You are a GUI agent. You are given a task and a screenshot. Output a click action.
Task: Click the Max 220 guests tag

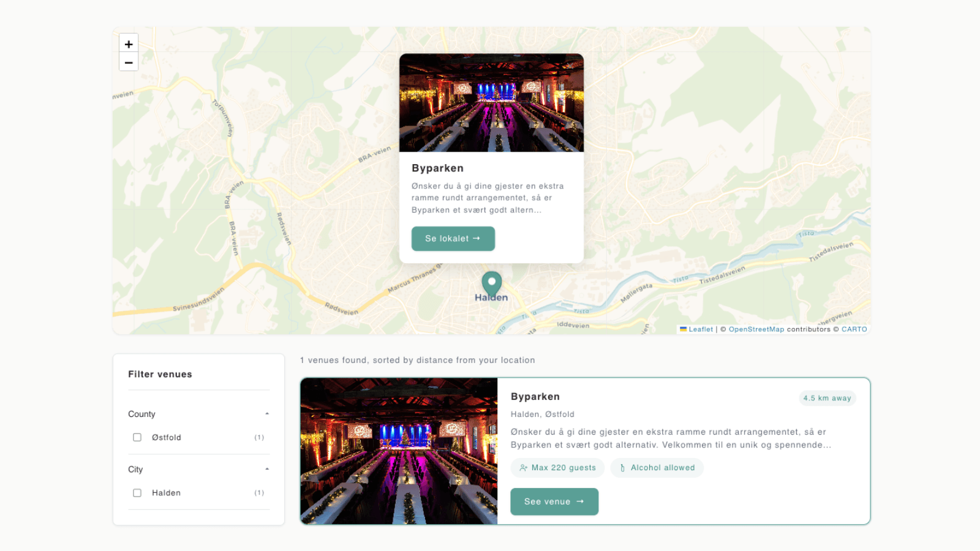[x=557, y=468]
